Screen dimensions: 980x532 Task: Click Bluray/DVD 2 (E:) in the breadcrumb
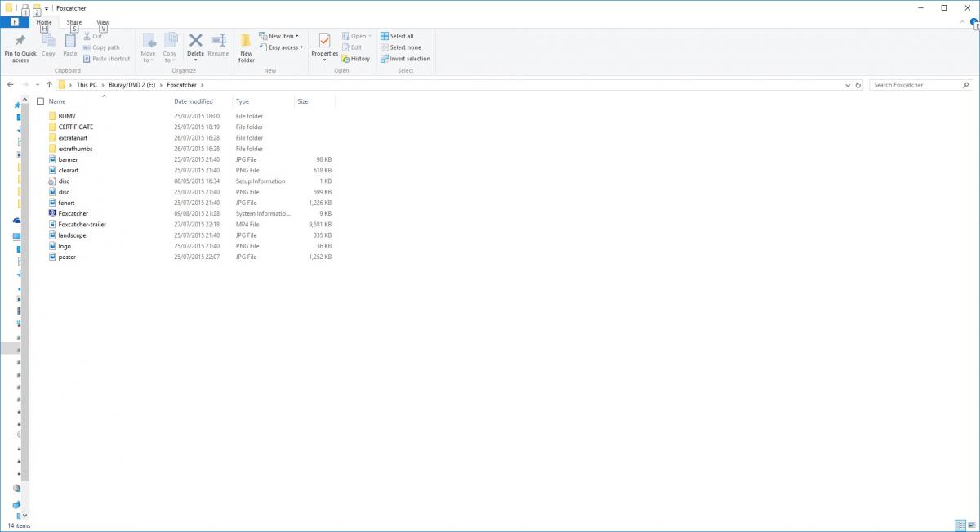point(131,85)
